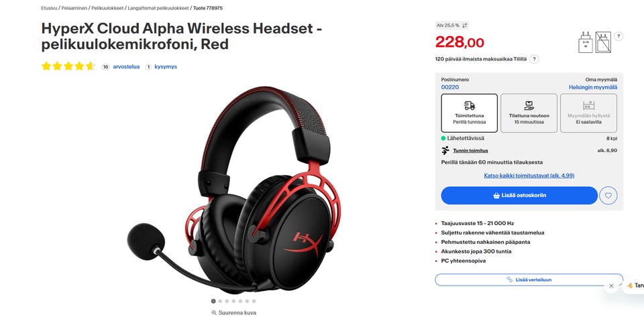
Task: Select Myymälän hyllystä option
Action: [588, 113]
